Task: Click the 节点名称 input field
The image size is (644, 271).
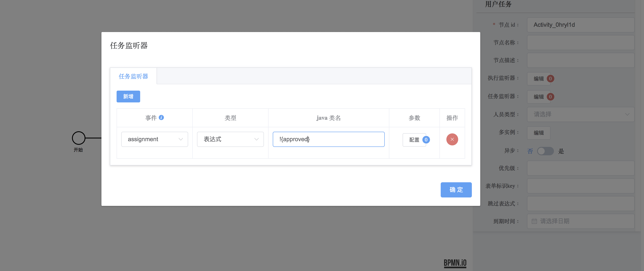Action: coord(580,42)
